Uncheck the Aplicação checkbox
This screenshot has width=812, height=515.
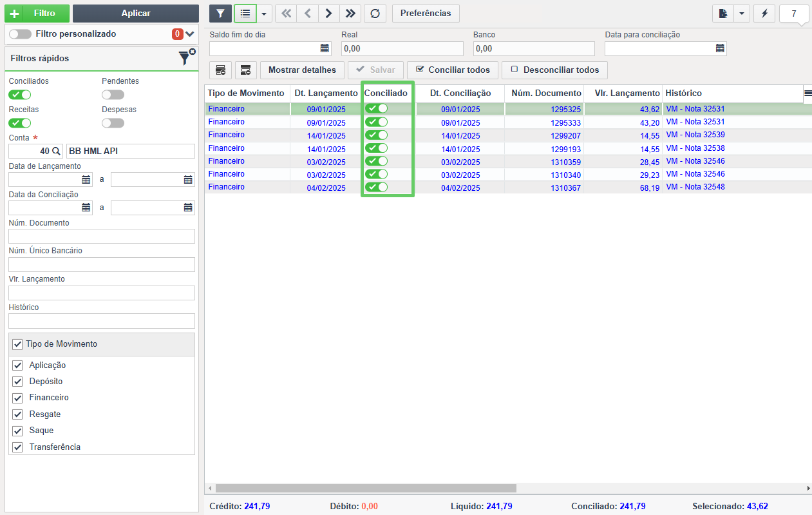[17, 365]
